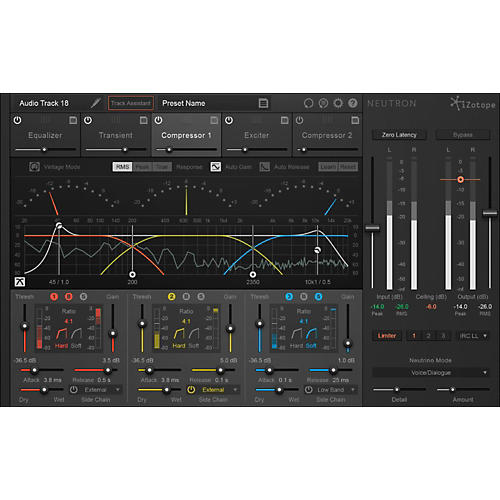Select the Transient module tab

pos(116,135)
